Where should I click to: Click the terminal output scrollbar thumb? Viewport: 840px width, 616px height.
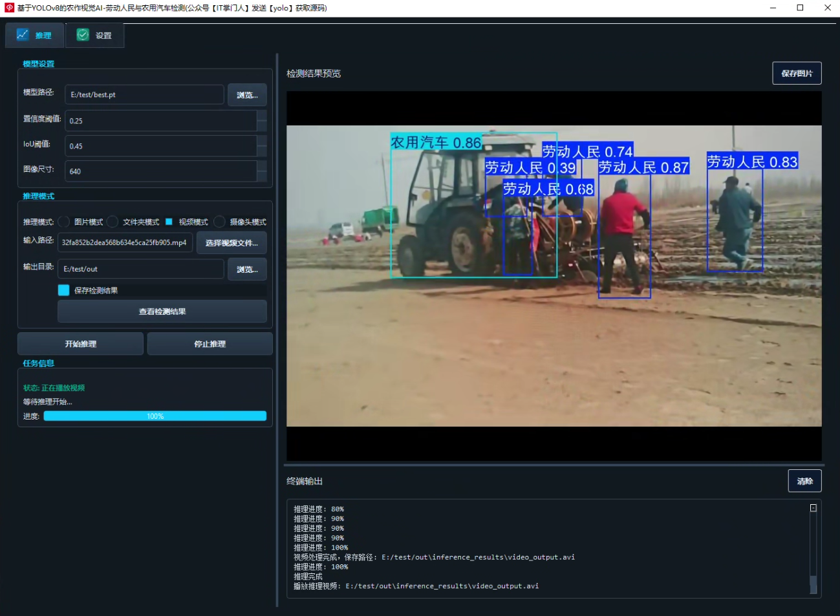tap(813, 584)
